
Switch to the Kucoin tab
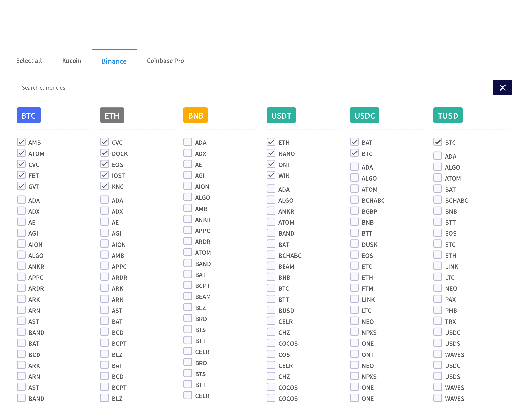(72, 61)
